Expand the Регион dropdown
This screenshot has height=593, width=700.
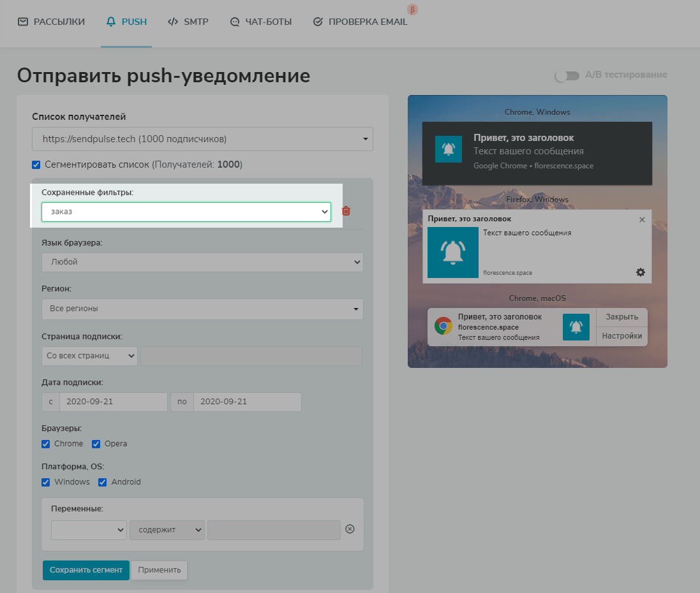click(x=202, y=309)
